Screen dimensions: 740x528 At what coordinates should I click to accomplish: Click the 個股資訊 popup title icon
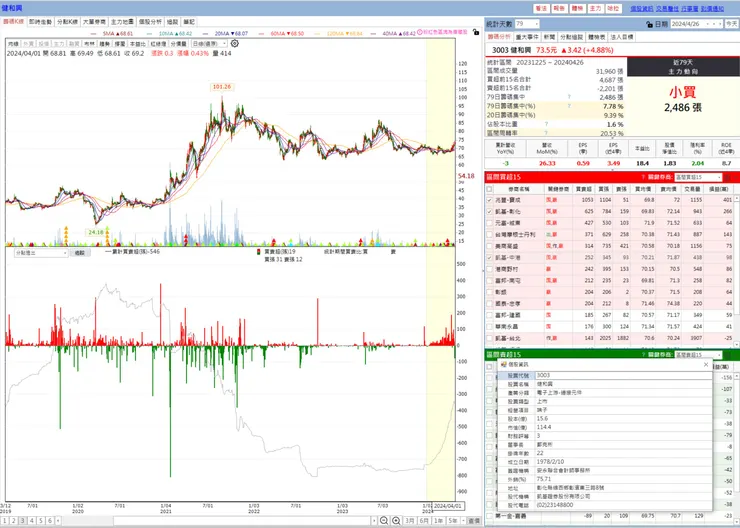pyautogui.click(x=504, y=364)
